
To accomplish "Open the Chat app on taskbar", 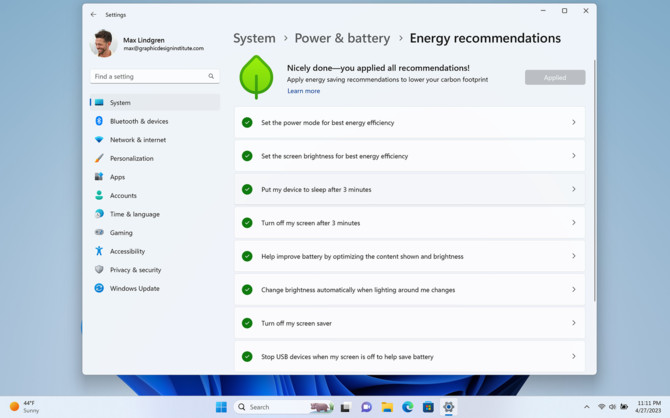I will [x=366, y=407].
